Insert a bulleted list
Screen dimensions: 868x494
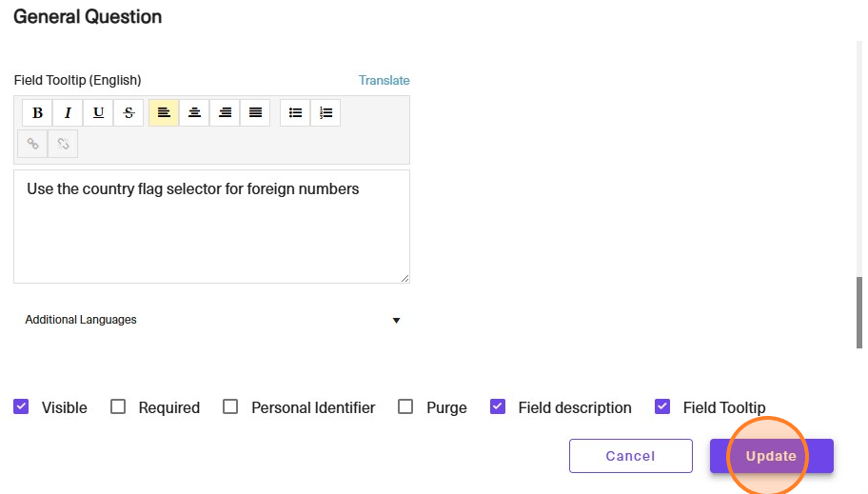point(295,113)
